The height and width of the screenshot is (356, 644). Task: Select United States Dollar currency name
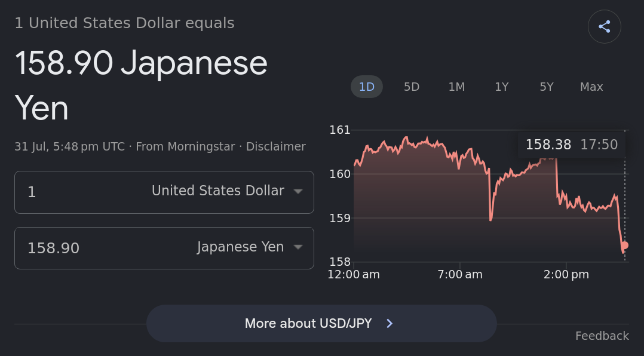[217, 191]
